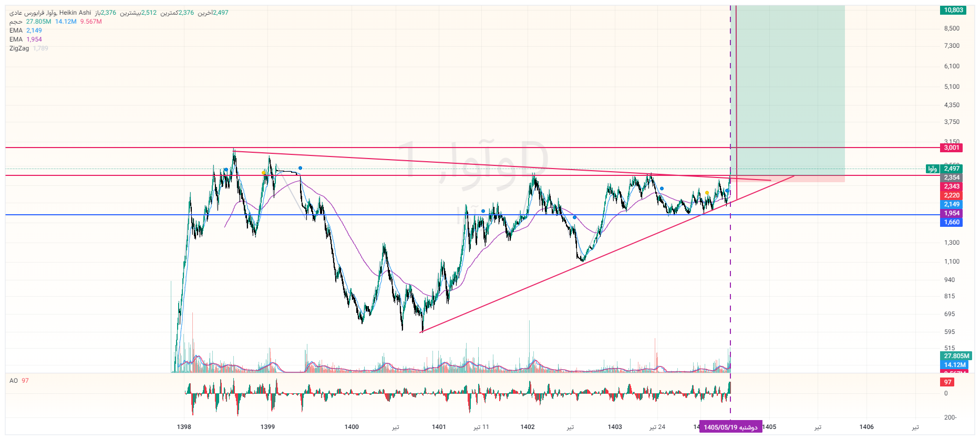
Task: Click the 595 price scale label
Action: tap(950, 332)
